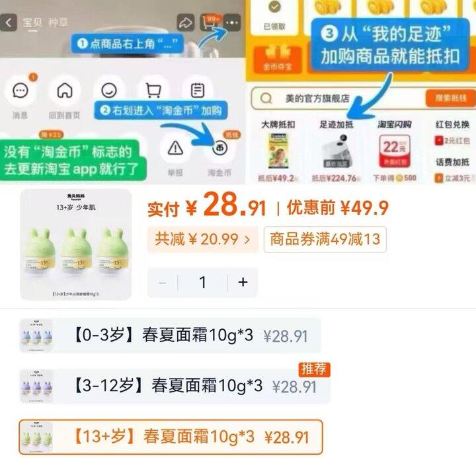Select the 【0-3岁】春夏面霜 option
Screen dimensions: 476x458
(x=170, y=336)
